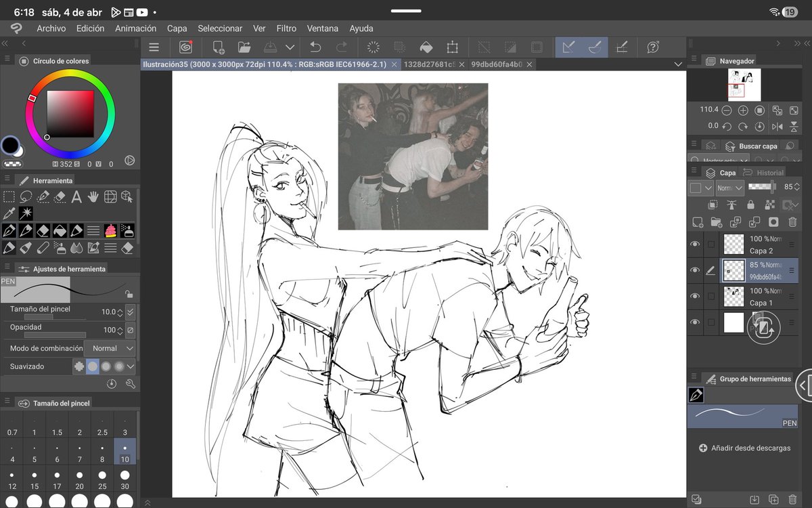The width and height of the screenshot is (812, 508).
Task: Create new raster layer icon
Action: [697, 221]
